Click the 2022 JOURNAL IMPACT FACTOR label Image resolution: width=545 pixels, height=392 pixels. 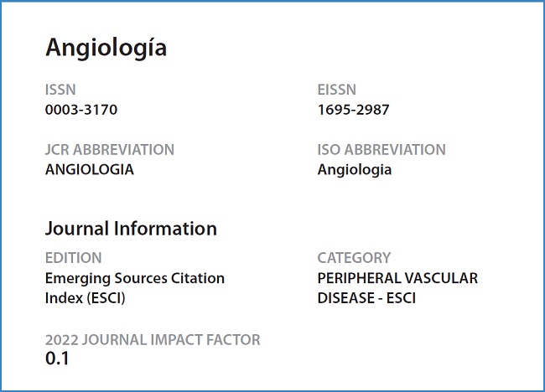[153, 339]
